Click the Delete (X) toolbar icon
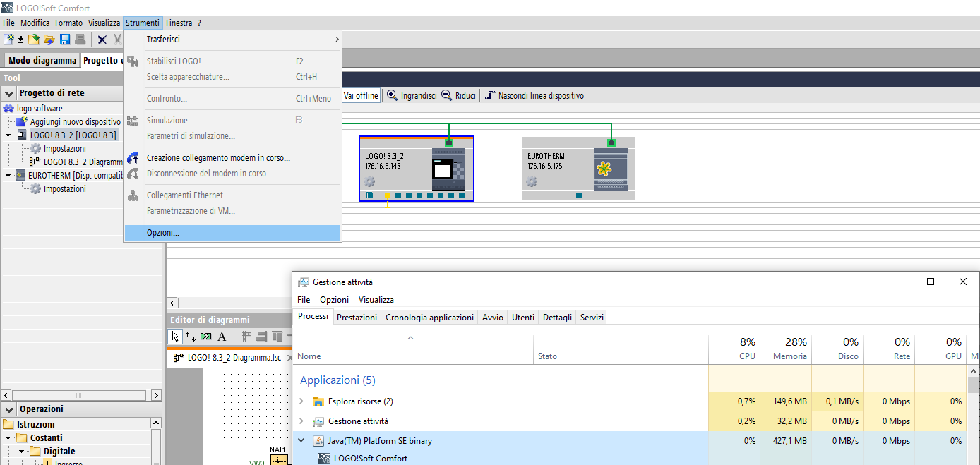 (102, 40)
